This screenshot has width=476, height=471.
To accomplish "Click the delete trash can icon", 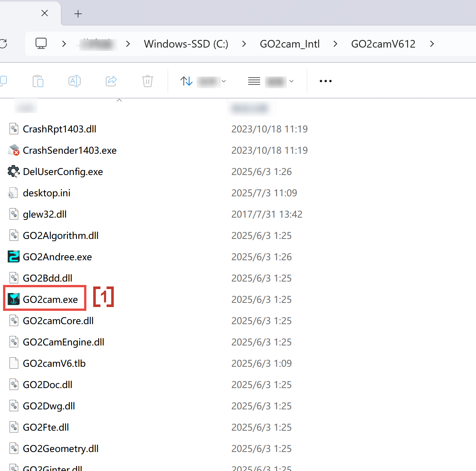I will coord(148,81).
